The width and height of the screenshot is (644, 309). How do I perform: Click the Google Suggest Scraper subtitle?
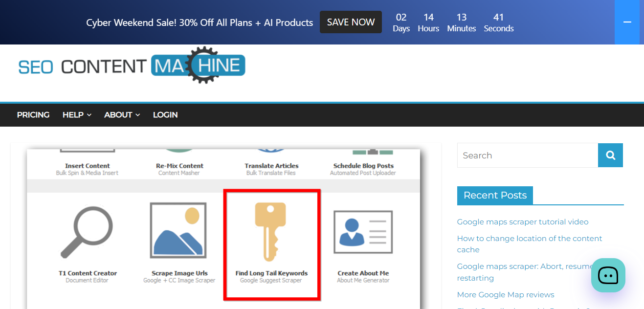click(x=271, y=281)
